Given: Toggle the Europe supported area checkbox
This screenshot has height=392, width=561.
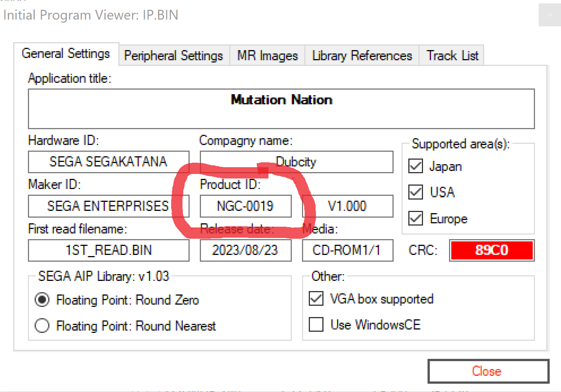Looking at the screenshot, I should tap(416, 218).
